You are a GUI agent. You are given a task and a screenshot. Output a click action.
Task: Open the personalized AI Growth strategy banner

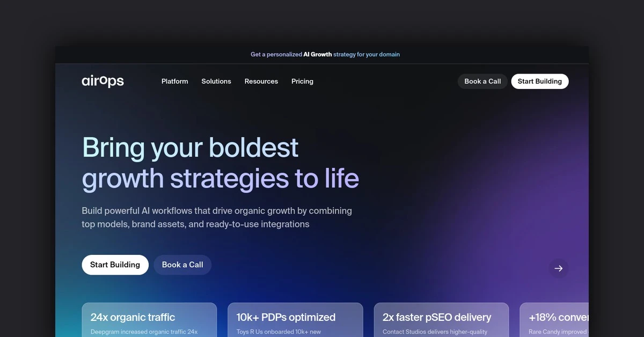click(x=325, y=54)
